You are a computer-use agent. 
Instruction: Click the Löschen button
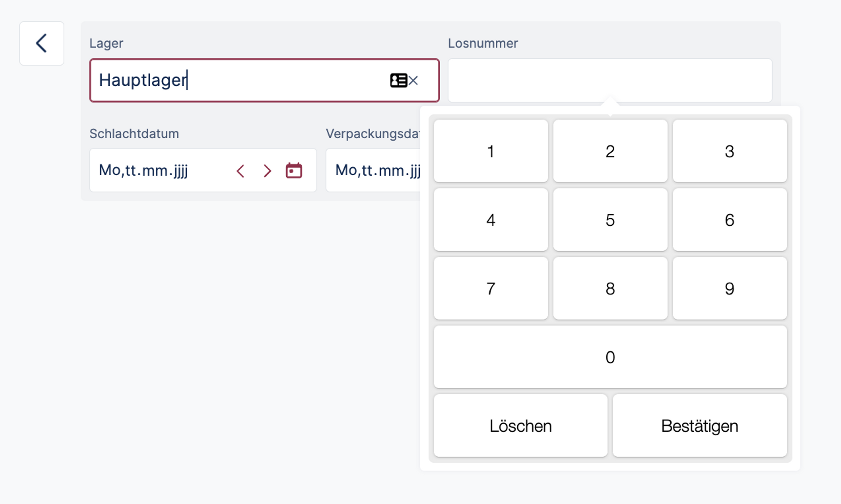[x=521, y=426]
